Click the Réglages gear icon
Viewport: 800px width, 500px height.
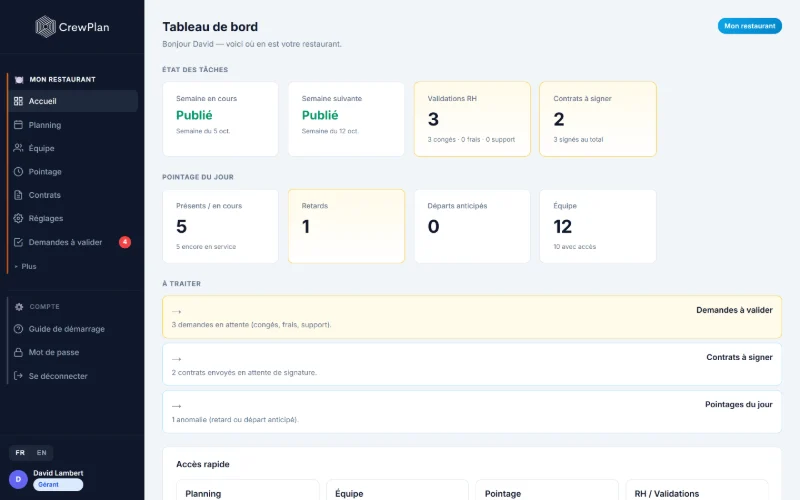coord(18,218)
